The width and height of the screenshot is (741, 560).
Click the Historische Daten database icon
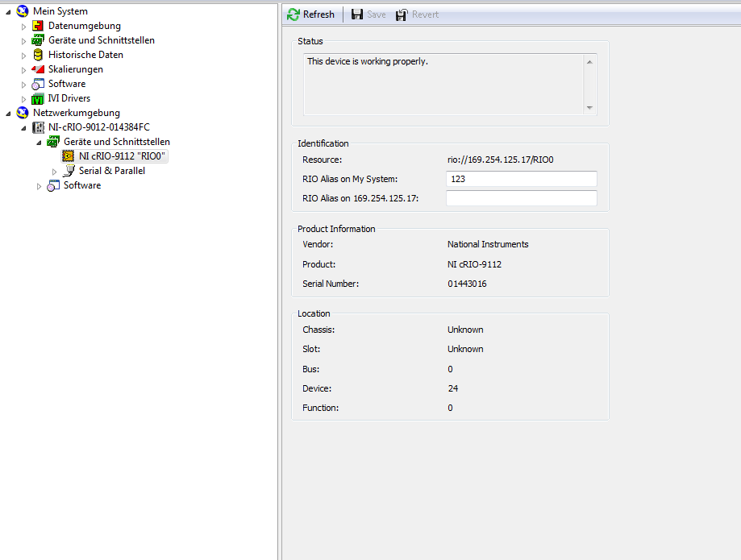[38, 55]
